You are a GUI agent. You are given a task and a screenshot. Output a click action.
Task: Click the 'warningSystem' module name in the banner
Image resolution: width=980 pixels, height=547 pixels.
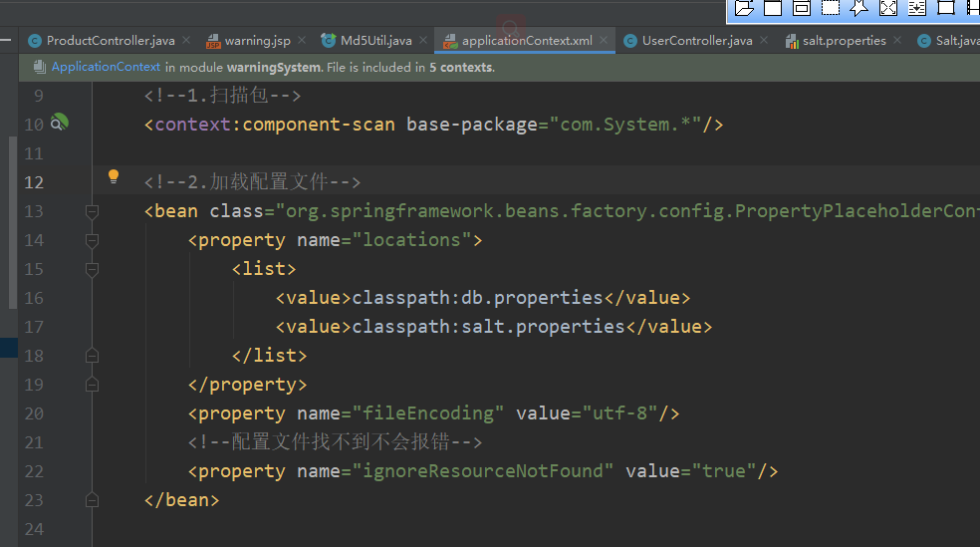point(274,68)
